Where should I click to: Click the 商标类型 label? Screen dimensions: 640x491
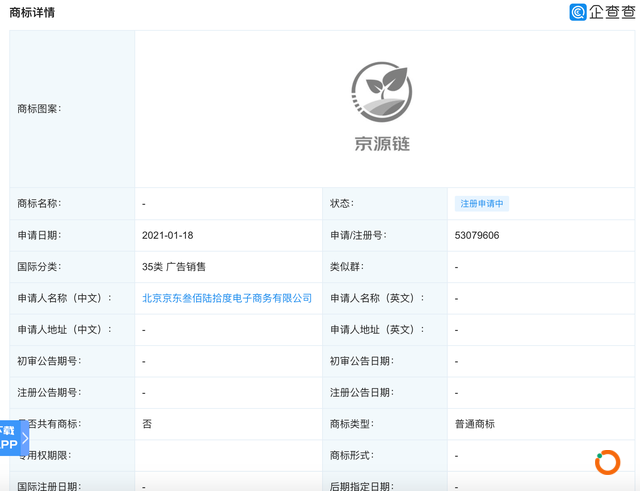click(351, 424)
